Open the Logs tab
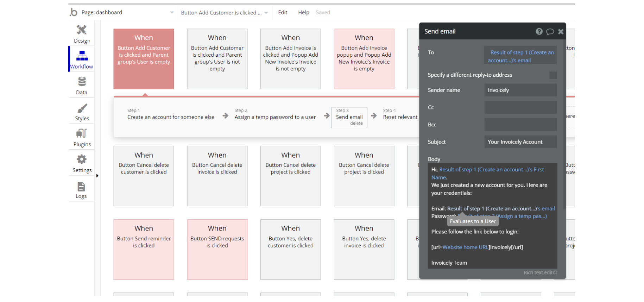The image size is (644, 302). (x=81, y=190)
